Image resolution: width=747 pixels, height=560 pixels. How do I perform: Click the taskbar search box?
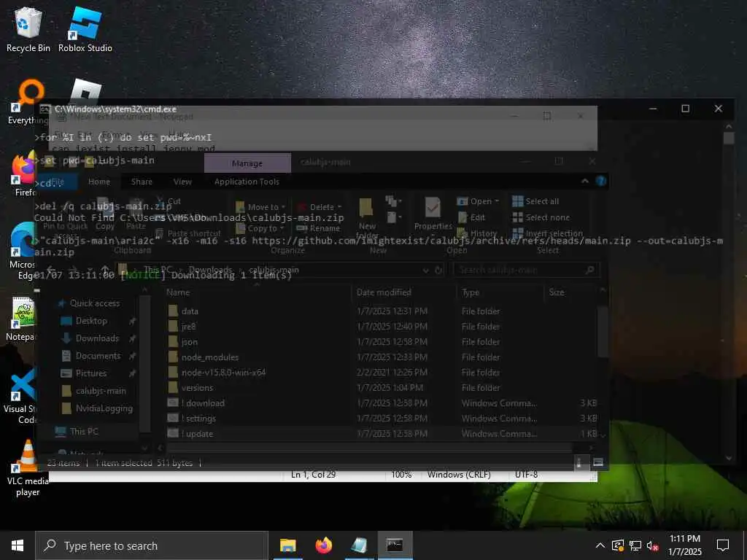click(x=152, y=545)
